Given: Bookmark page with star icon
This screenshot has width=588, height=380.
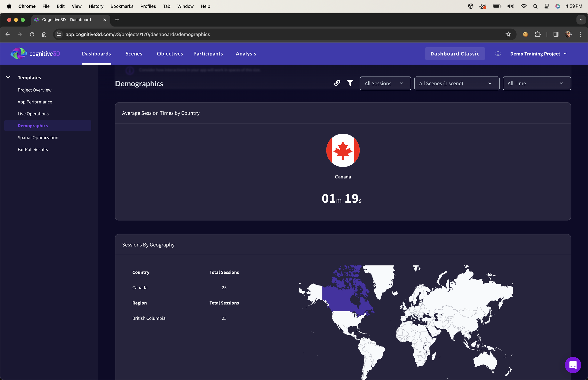Looking at the screenshot, I should [x=508, y=34].
